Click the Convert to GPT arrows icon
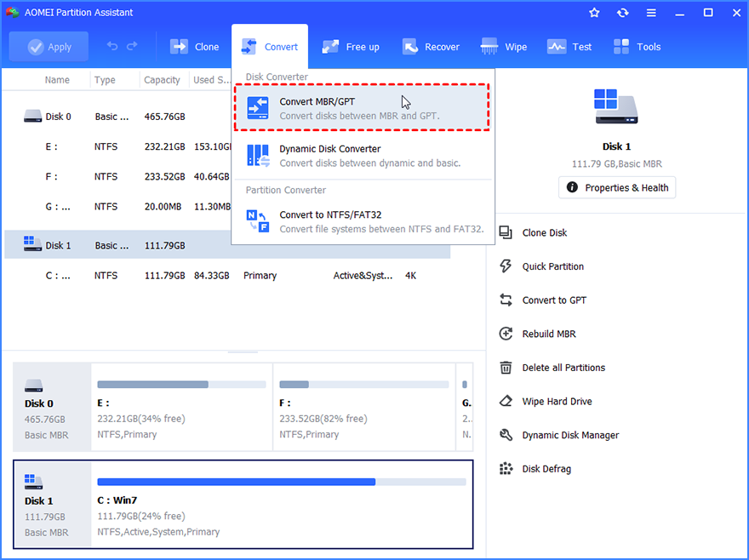 pos(506,300)
